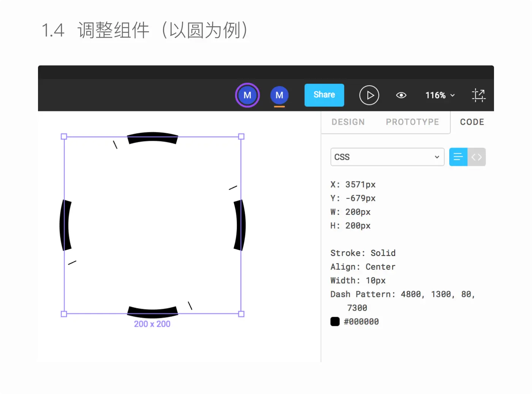This screenshot has height=394, width=532.
Task: Click the top-right selection handle
Action: coord(241,137)
